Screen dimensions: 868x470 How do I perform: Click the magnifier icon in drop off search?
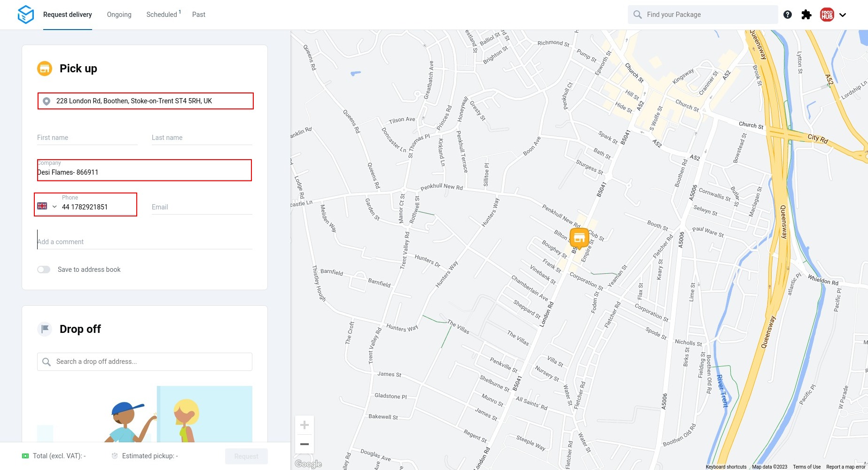46,362
